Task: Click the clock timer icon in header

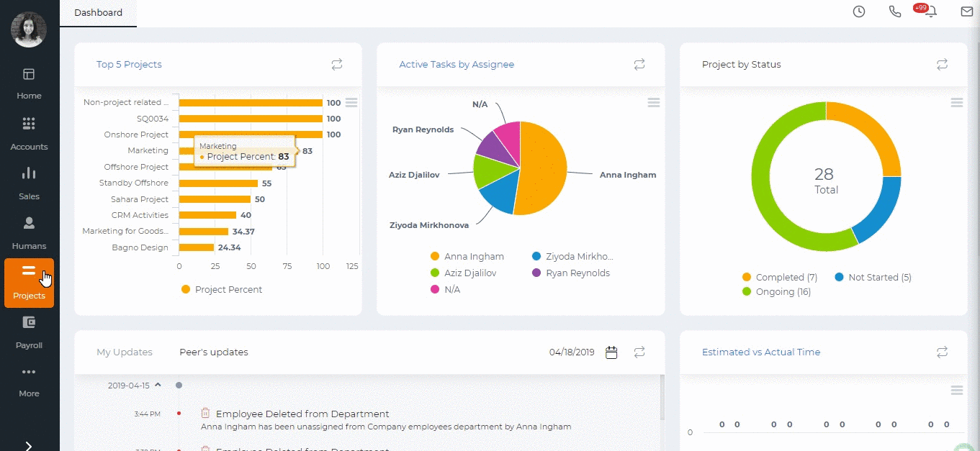Action: pos(859,12)
